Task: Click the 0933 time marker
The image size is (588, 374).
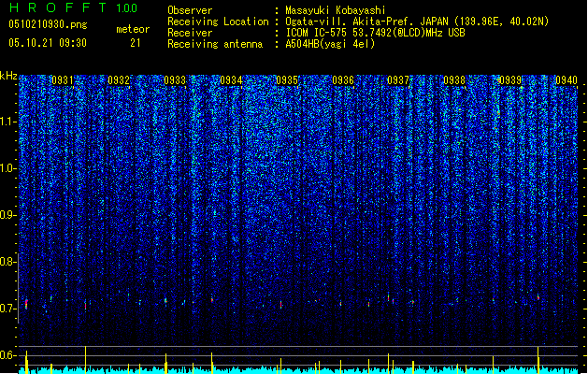Action: coord(175,80)
